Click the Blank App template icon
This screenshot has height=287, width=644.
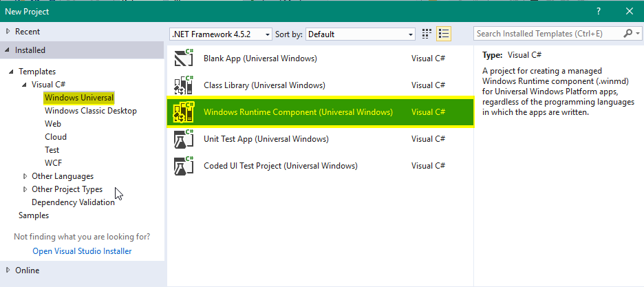click(184, 59)
